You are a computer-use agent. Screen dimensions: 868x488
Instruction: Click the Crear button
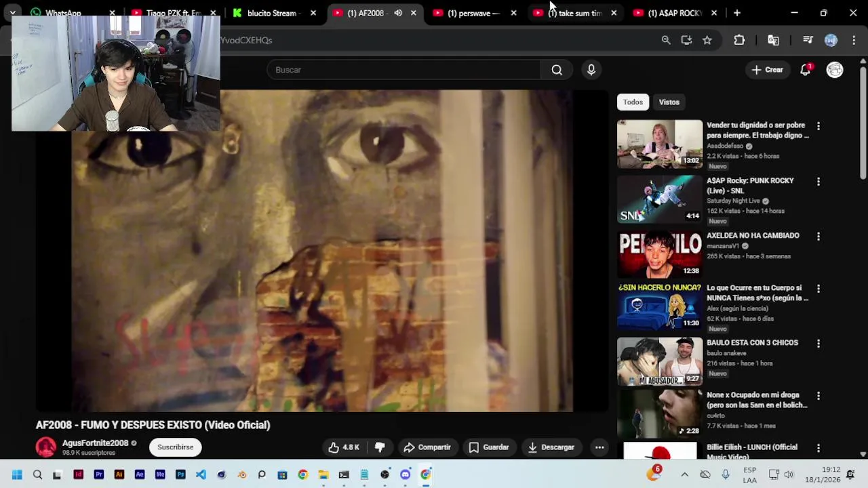click(x=767, y=70)
